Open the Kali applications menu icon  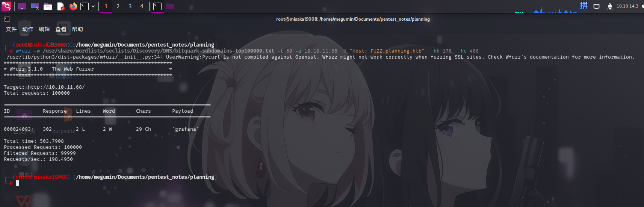(x=6, y=6)
